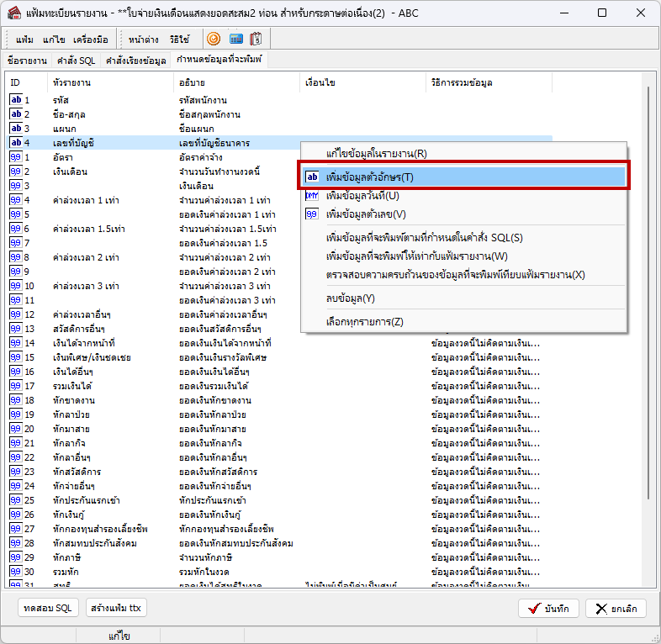The image size is (661, 644).
Task: Click the 'ab' icon of row รหัส
Action: (x=16, y=100)
